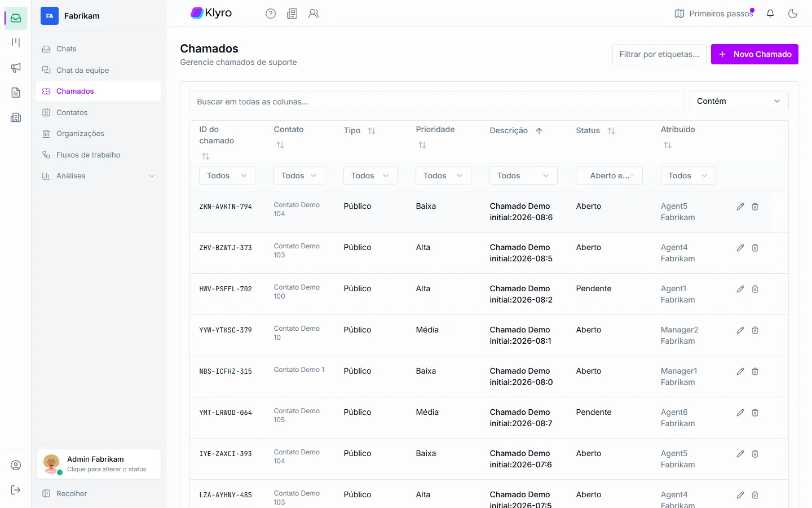
Task: Open the document icon in left rail
Action: 16,93
